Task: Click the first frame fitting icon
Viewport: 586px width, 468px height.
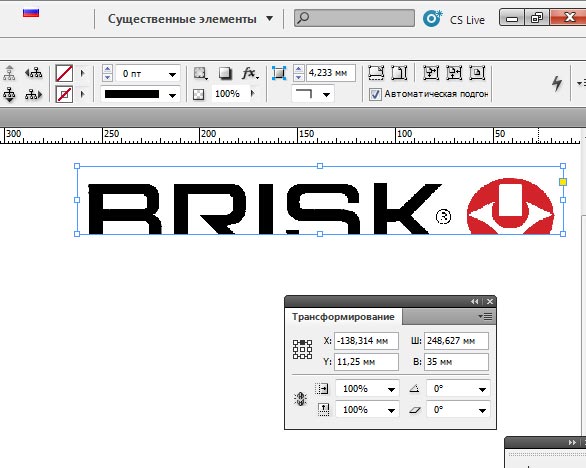Action: click(376, 73)
